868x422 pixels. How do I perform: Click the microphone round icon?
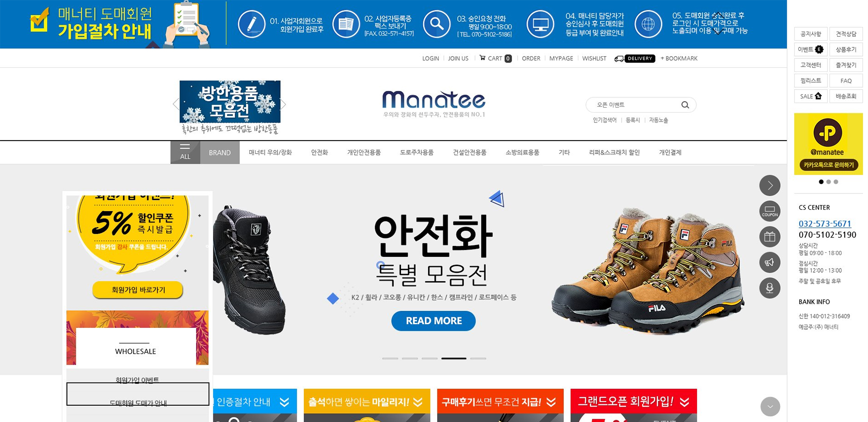tap(770, 288)
